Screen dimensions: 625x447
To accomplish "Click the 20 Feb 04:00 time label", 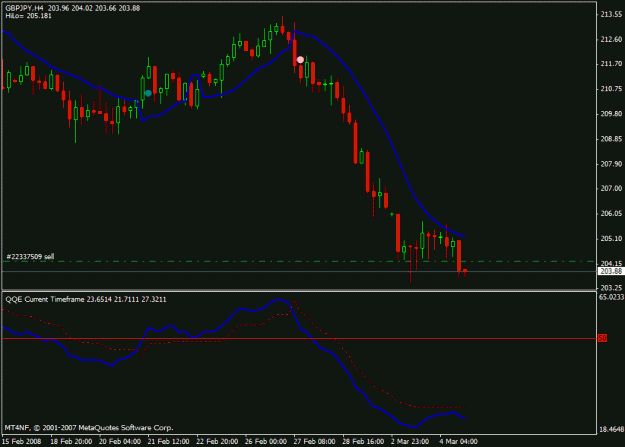I will [120, 441].
